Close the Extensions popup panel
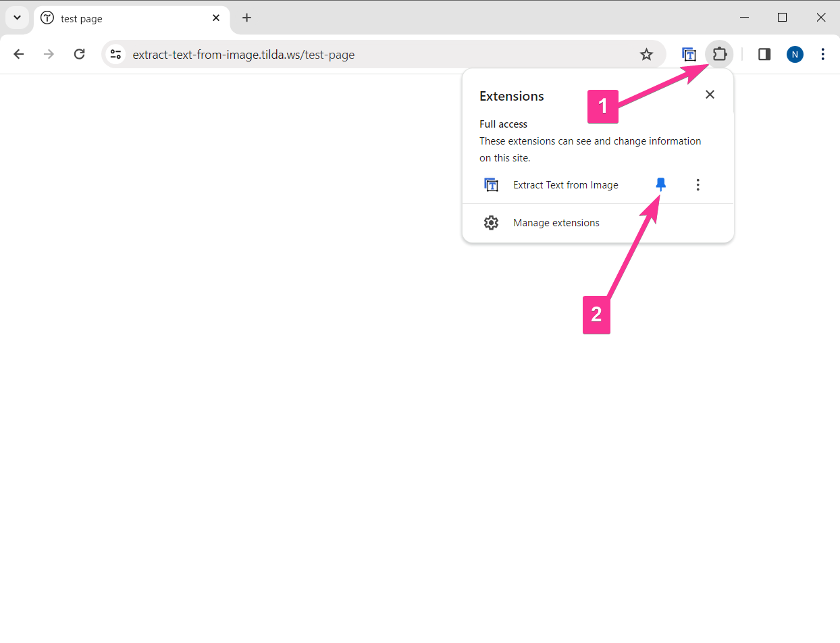This screenshot has height=643, width=840. tap(710, 95)
